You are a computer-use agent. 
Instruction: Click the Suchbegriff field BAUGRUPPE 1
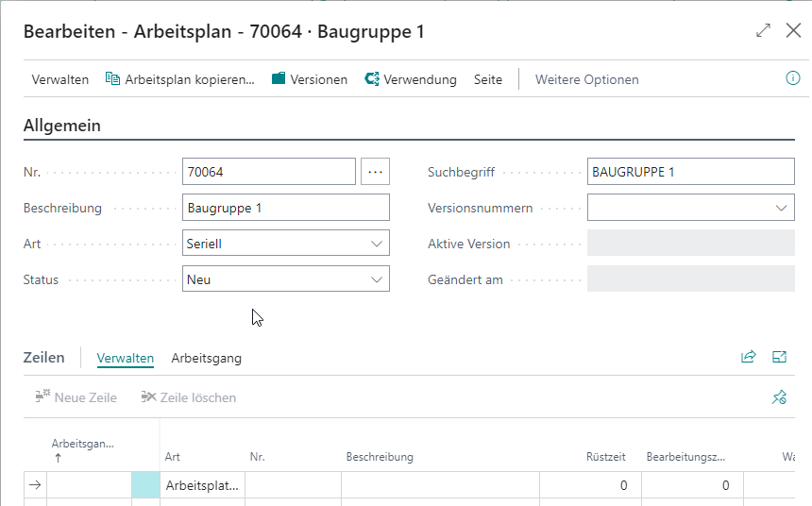click(691, 172)
